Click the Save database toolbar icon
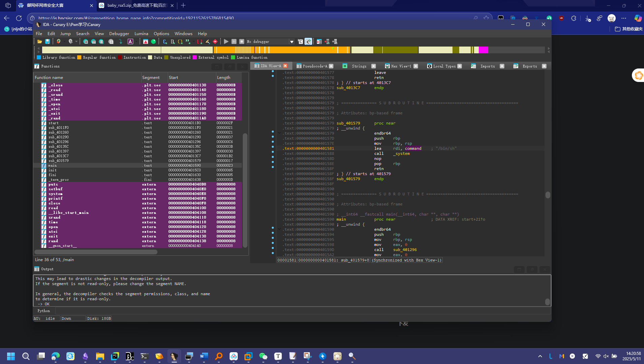This screenshot has height=364, width=644. (x=48, y=41)
